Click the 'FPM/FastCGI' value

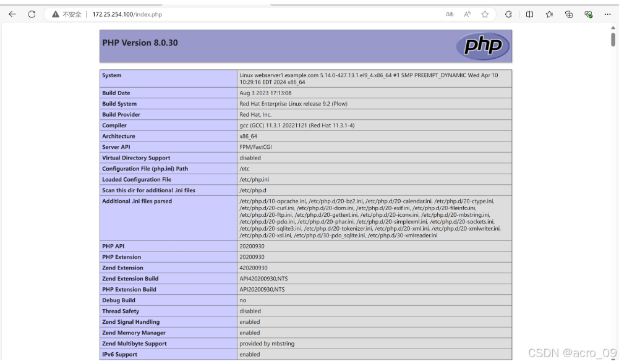[255, 147]
